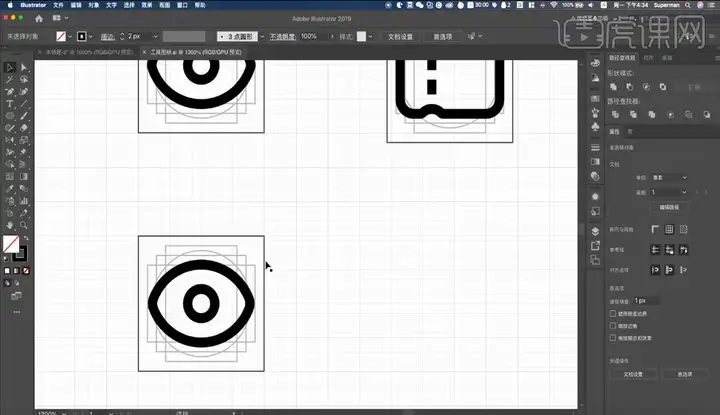Click the 编辑画板 button

tap(669, 207)
